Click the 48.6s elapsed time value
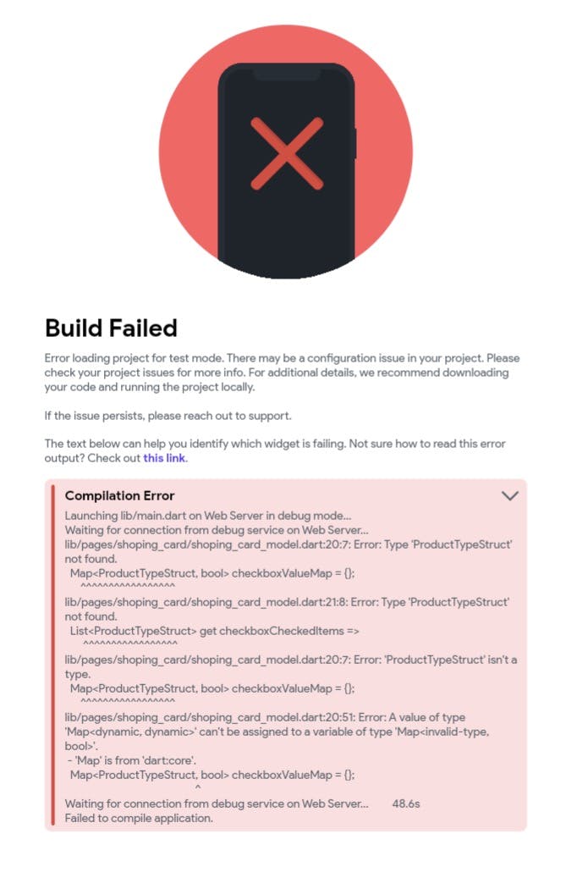Image resolution: width=588 pixels, height=878 pixels. 406,803
